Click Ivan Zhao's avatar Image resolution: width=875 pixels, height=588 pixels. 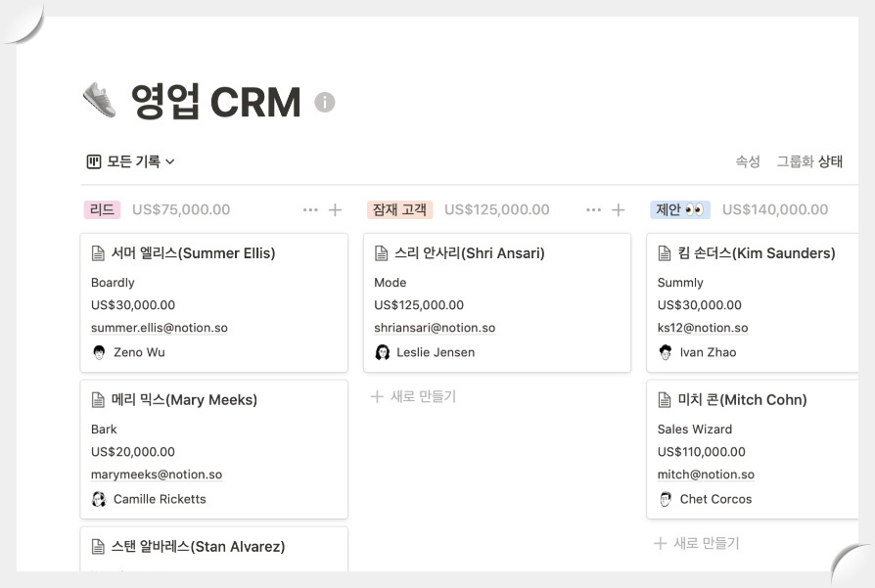666,352
